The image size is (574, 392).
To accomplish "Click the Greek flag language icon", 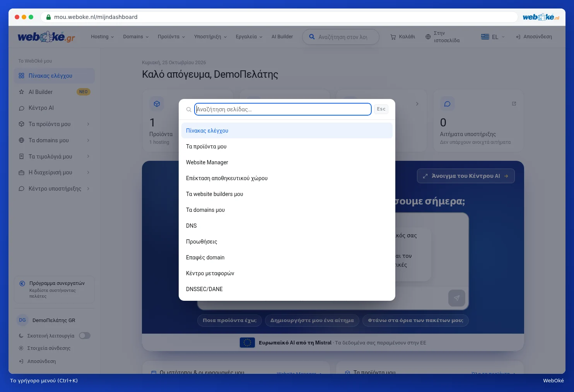I will click(485, 37).
